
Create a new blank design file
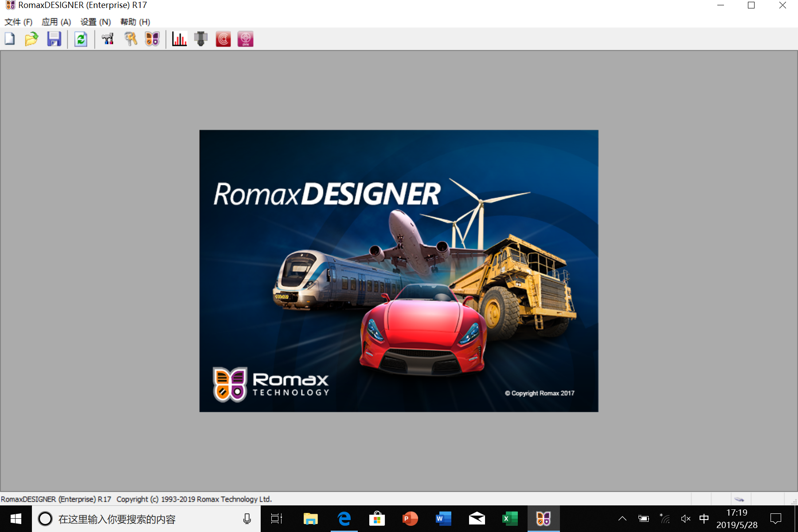(10, 39)
